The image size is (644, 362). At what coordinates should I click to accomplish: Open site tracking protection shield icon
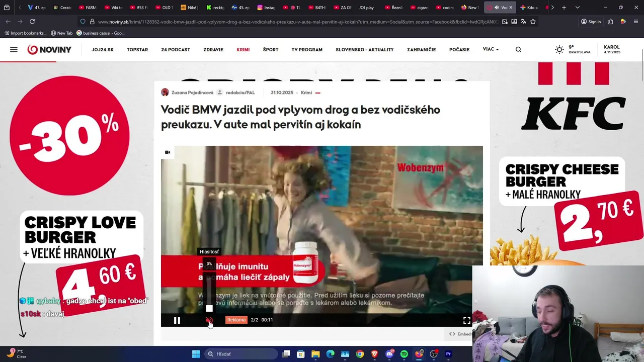(x=83, y=22)
